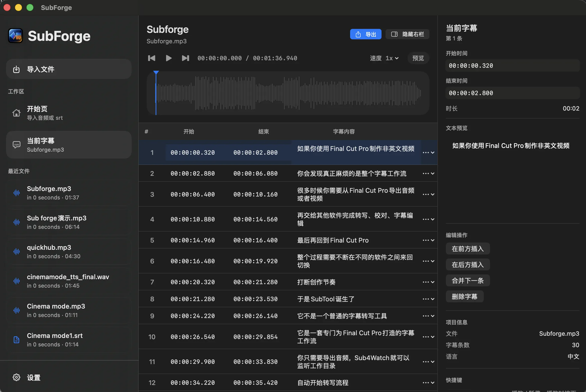Click end time 00:00:10.160 in row 3

click(255, 195)
